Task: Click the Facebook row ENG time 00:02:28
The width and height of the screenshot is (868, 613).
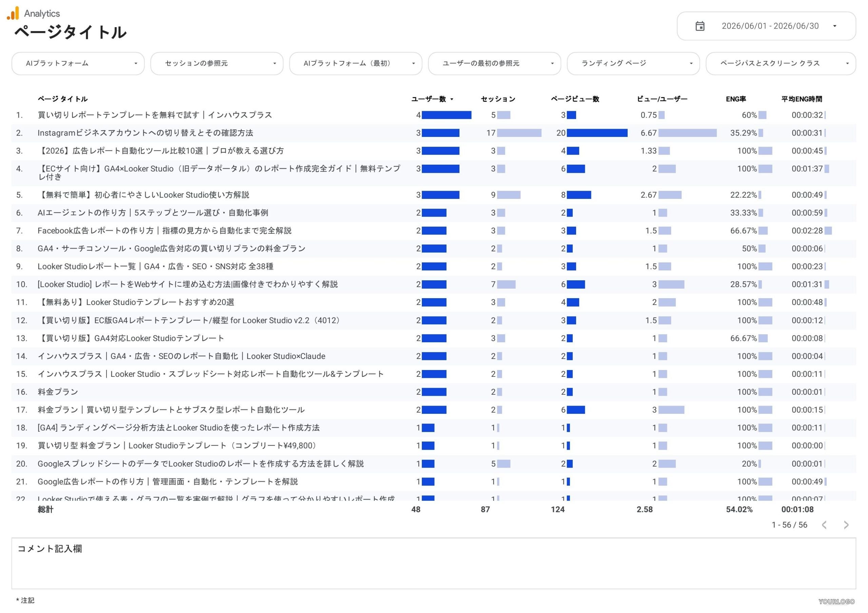Action: coord(807,230)
